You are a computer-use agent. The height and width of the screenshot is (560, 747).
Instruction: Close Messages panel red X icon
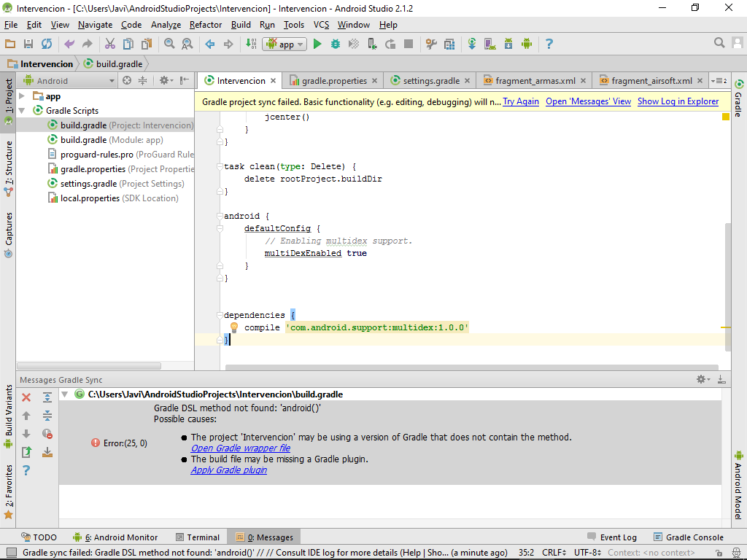[26, 397]
